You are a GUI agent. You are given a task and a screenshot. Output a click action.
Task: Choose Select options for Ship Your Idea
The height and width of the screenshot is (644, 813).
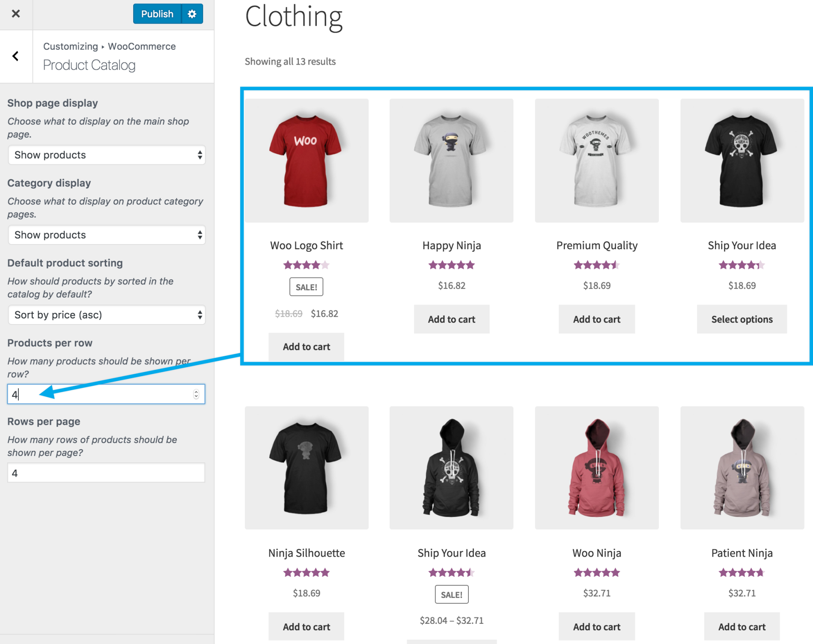tap(742, 319)
